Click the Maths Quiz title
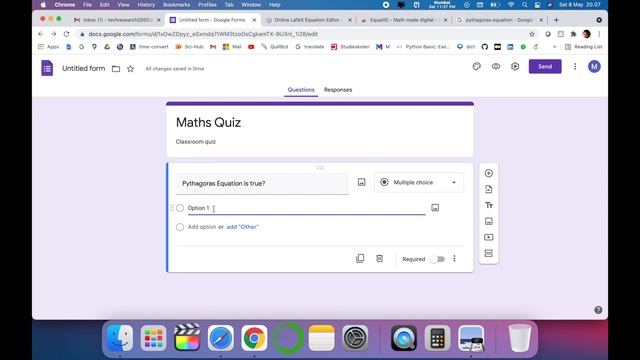640x360 pixels. click(x=208, y=122)
